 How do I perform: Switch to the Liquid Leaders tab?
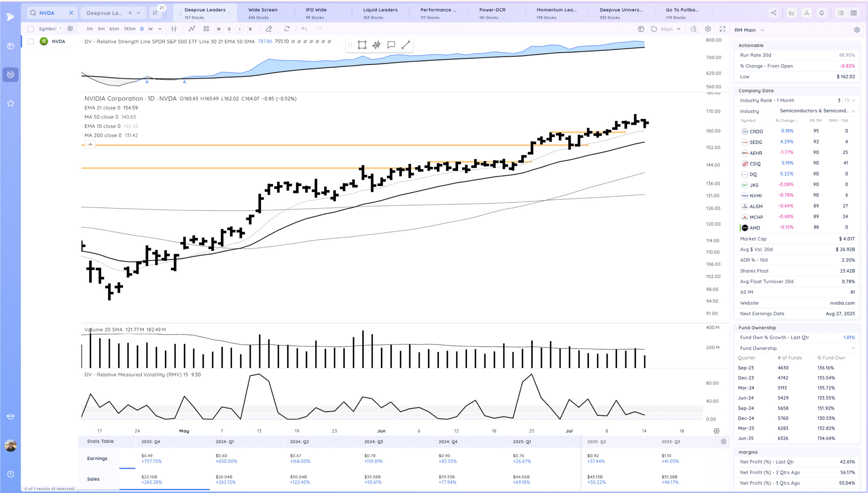click(x=380, y=13)
